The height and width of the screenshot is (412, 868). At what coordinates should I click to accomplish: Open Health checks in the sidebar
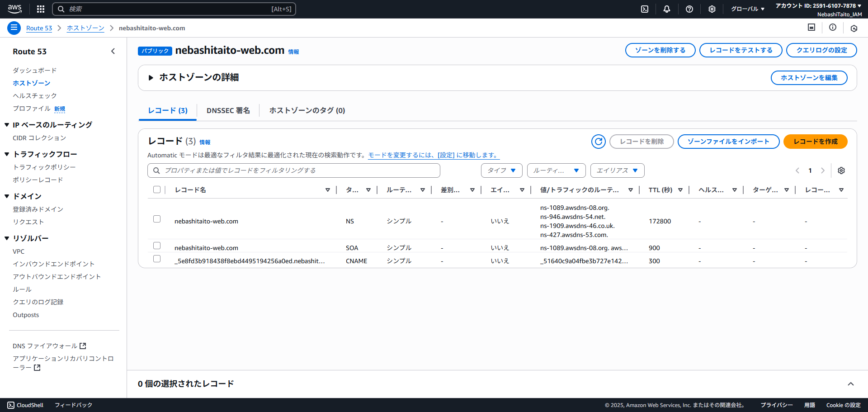pyautogui.click(x=35, y=96)
